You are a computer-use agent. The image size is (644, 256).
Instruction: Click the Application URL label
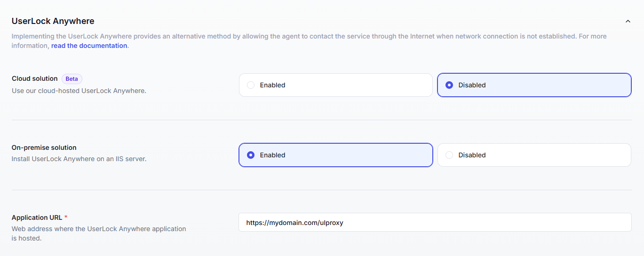point(37,217)
